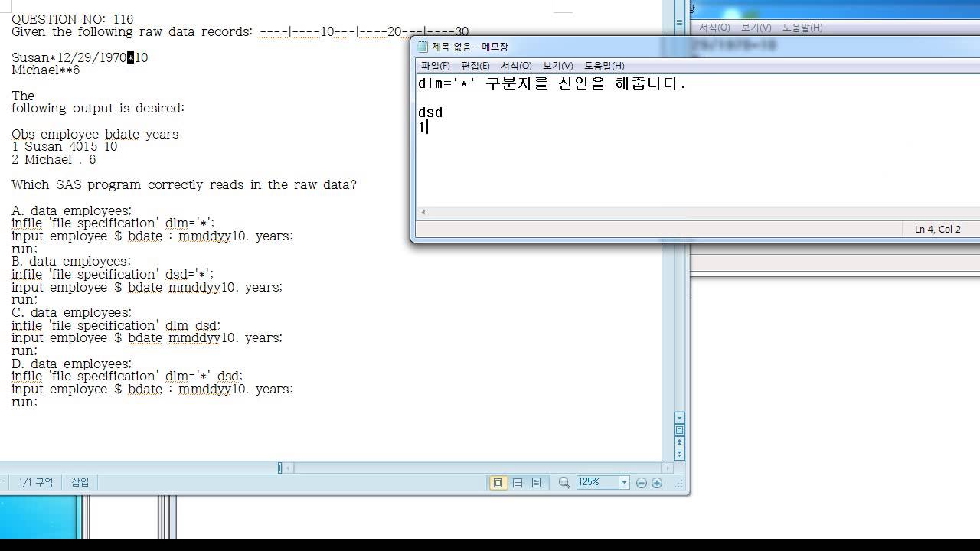Click the previous page double-arrow icon
This screenshot has height=551, width=980.
(679, 442)
